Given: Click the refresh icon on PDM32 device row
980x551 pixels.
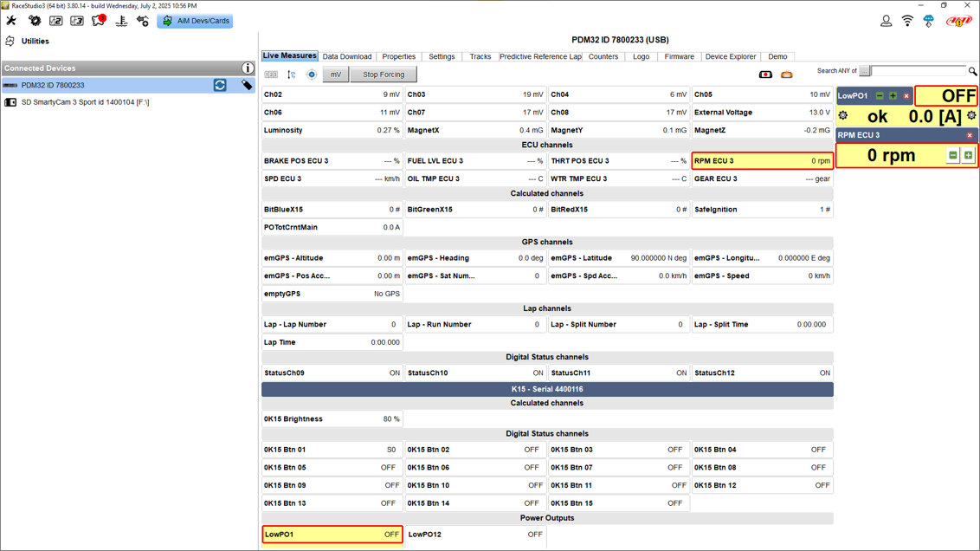Looking at the screenshot, I should 220,85.
